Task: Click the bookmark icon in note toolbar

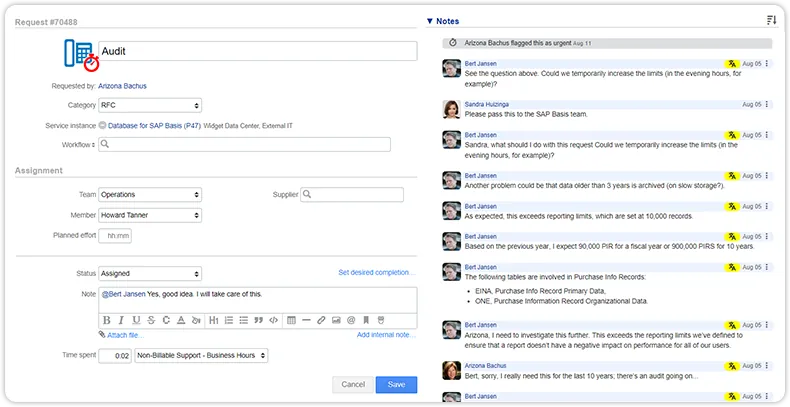Action: pos(366,320)
